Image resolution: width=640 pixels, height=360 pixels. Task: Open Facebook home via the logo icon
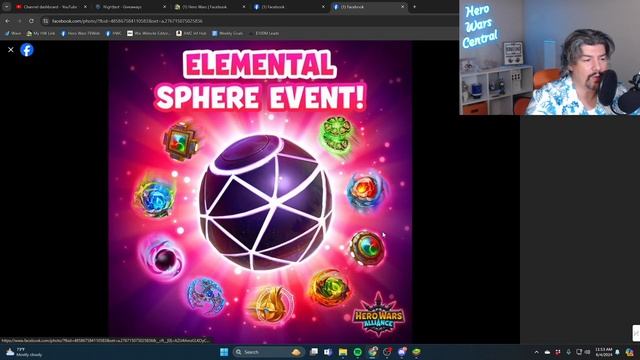click(27, 50)
